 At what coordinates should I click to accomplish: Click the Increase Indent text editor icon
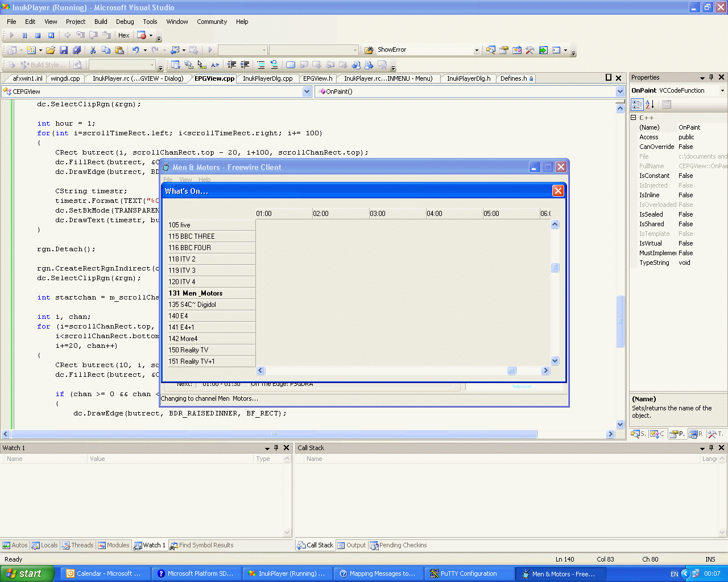(245, 65)
